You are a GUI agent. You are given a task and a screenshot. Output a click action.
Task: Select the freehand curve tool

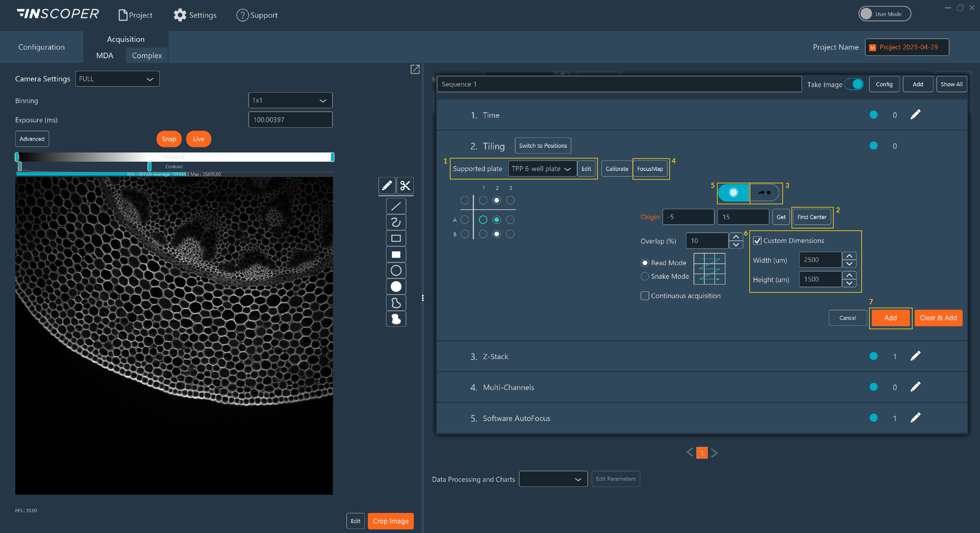coord(396,222)
